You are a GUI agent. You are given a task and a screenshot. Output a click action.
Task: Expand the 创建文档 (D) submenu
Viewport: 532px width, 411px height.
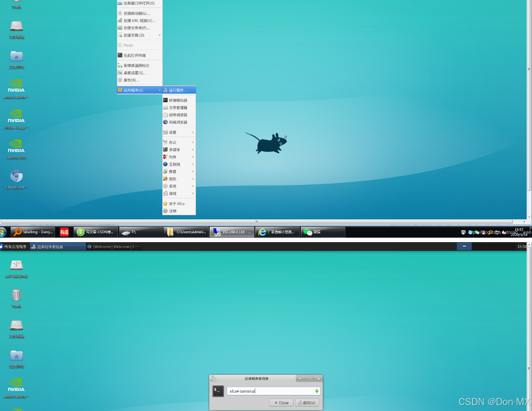coord(140,35)
